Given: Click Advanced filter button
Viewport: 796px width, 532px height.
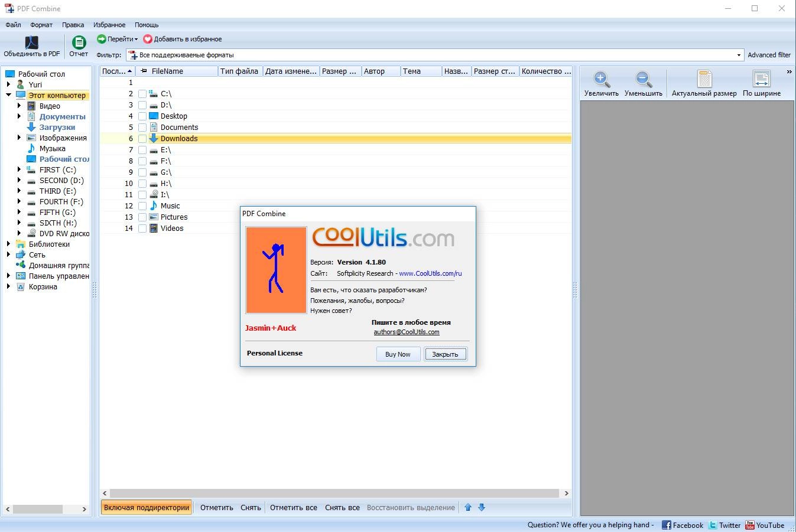Looking at the screenshot, I should [x=769, y=55].
